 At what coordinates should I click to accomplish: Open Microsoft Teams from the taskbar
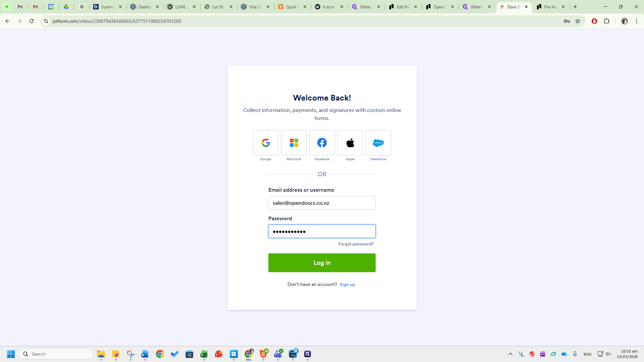[278, 354]
